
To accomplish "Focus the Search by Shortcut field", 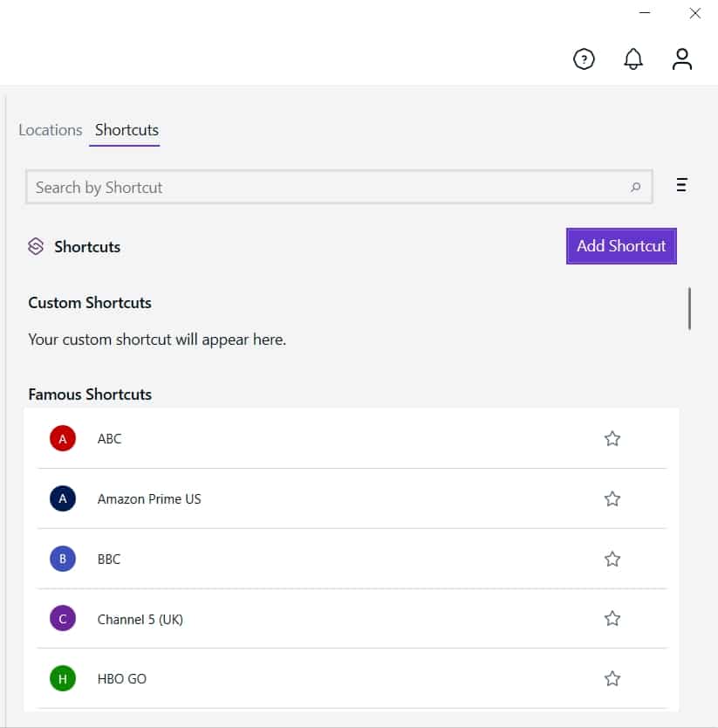I will coord(338,187).
